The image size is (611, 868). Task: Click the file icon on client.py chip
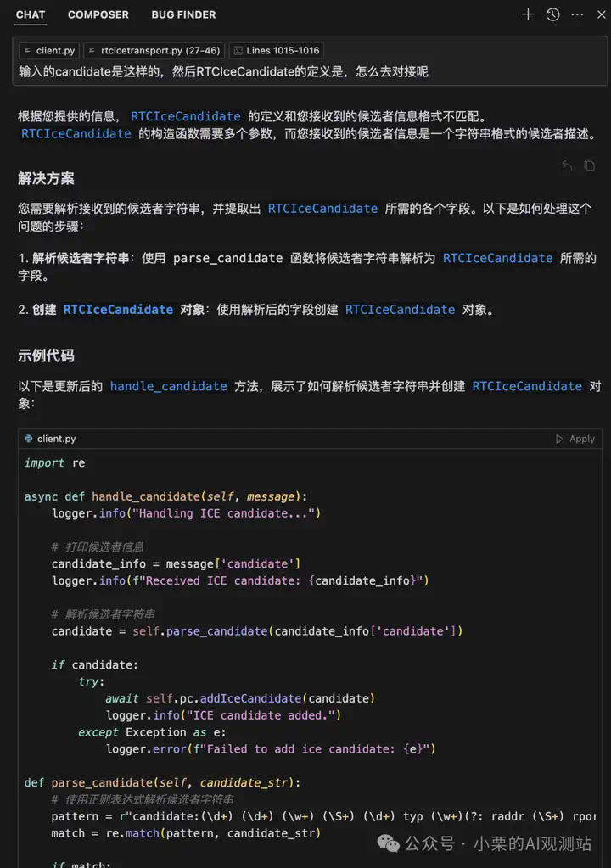click(28, 50)
